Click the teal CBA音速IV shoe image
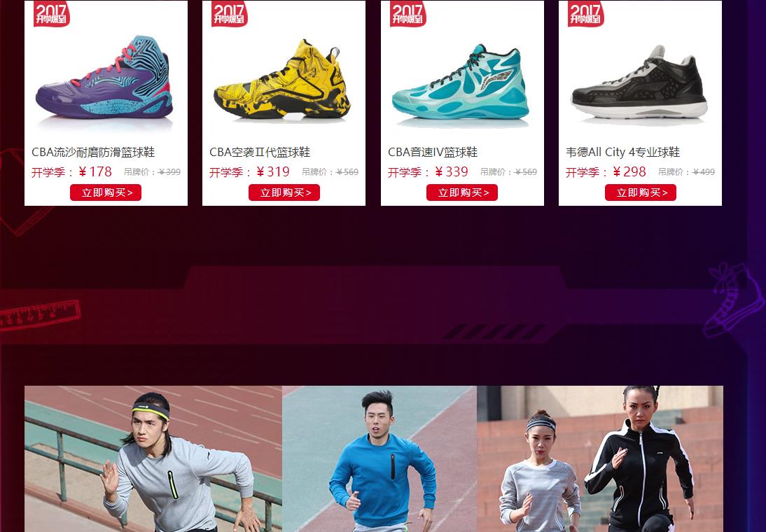766x532 pixels. click(x=460, y=82)
